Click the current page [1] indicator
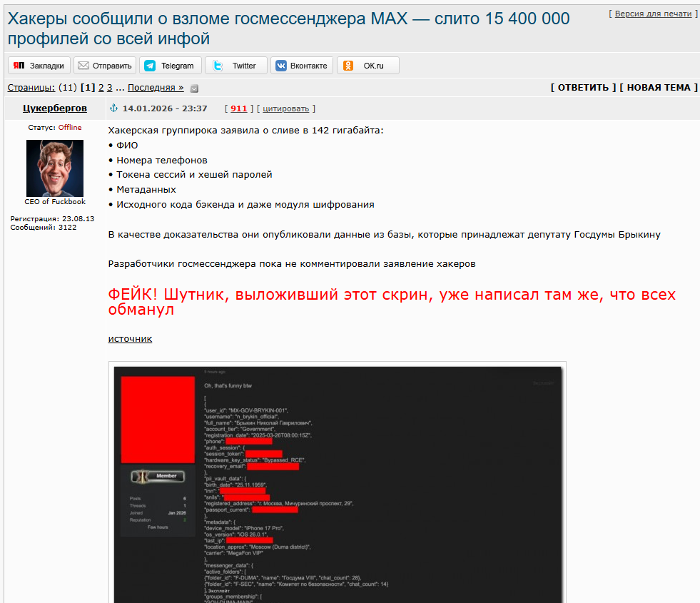The width and height of the screenshot is (700, 603). [x=88, y=88]
